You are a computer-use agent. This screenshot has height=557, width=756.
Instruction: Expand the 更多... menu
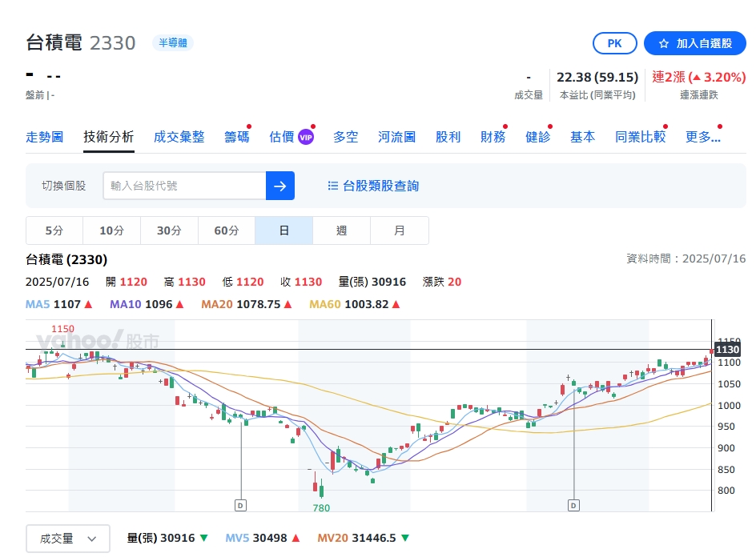703,137
